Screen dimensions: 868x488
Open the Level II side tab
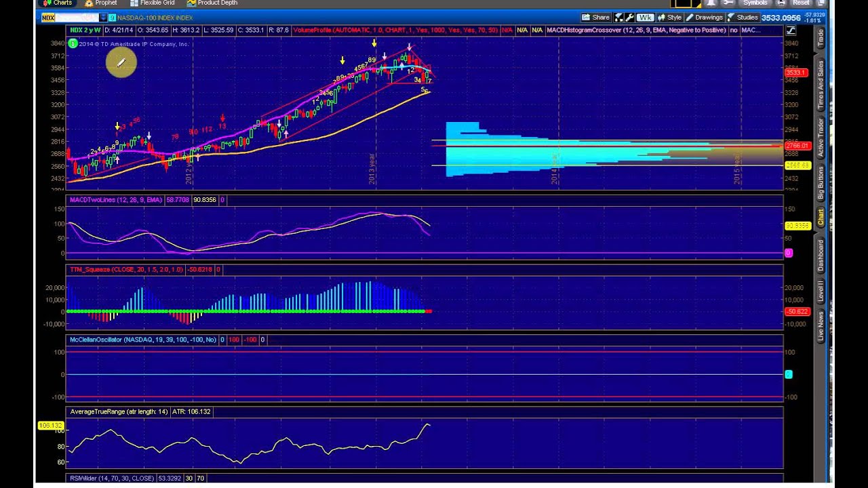[x=821, y=291]
